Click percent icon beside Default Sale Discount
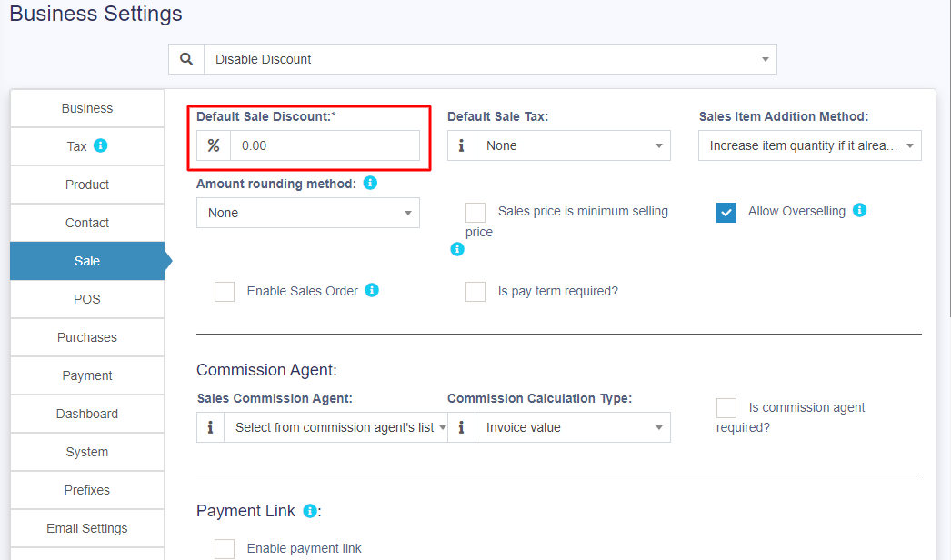Image resolution: width=951 pixels, height=560 pixels. coord(214,145)
